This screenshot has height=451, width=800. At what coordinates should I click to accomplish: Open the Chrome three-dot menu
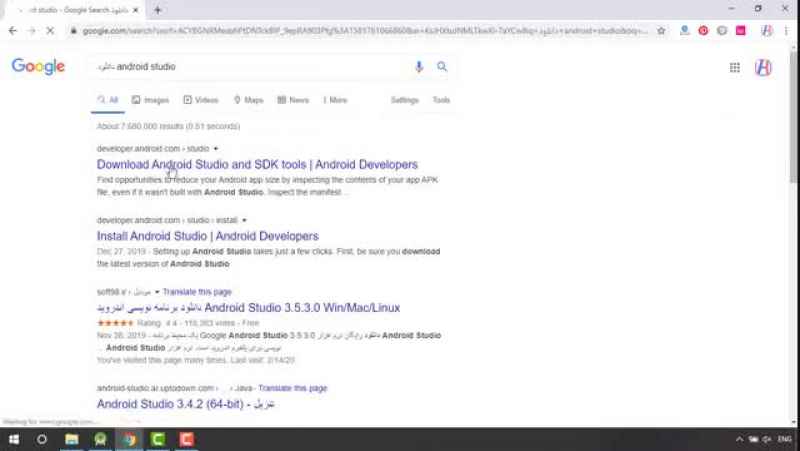(786, 31)
